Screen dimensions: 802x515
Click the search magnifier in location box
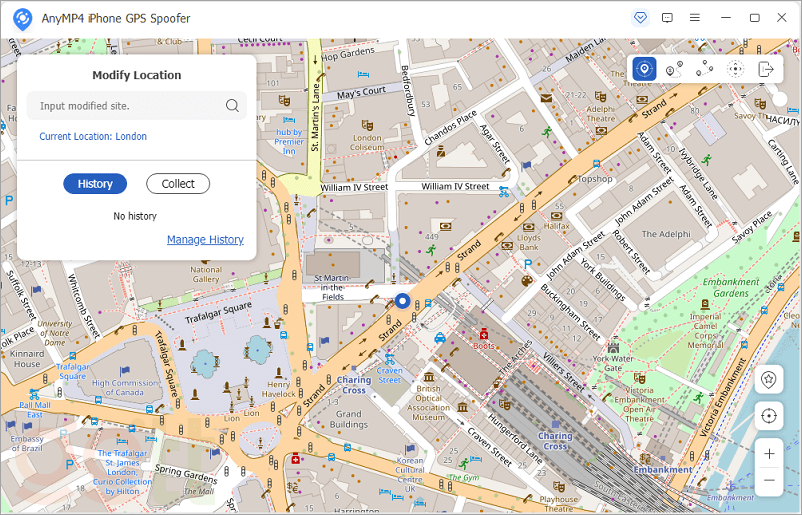point(232,106)
